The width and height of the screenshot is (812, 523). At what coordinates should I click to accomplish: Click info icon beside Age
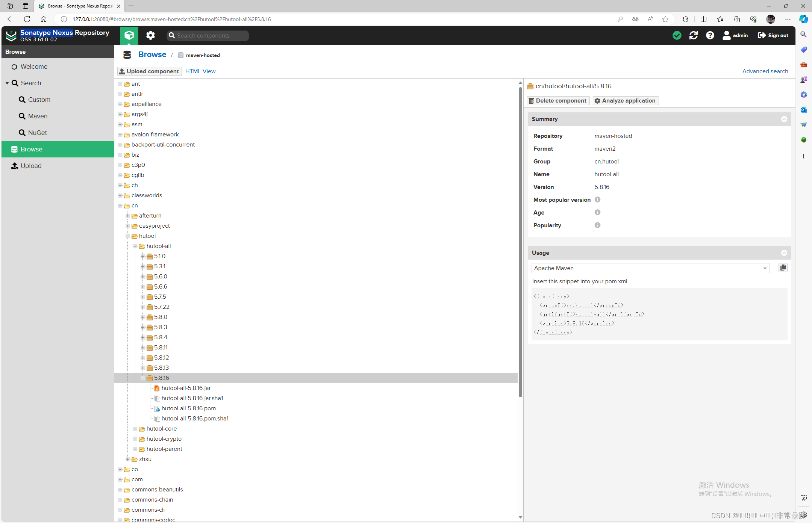pyautogui.click(x=597, y=212)
